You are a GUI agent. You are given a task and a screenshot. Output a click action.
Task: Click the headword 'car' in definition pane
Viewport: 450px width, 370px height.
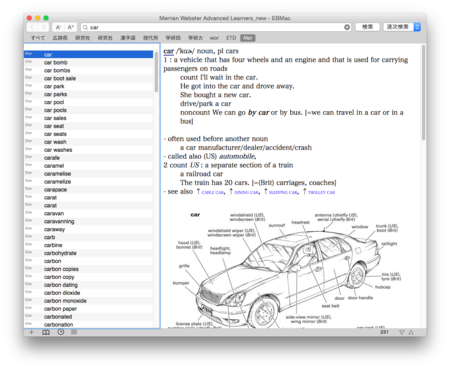[169, 51]
